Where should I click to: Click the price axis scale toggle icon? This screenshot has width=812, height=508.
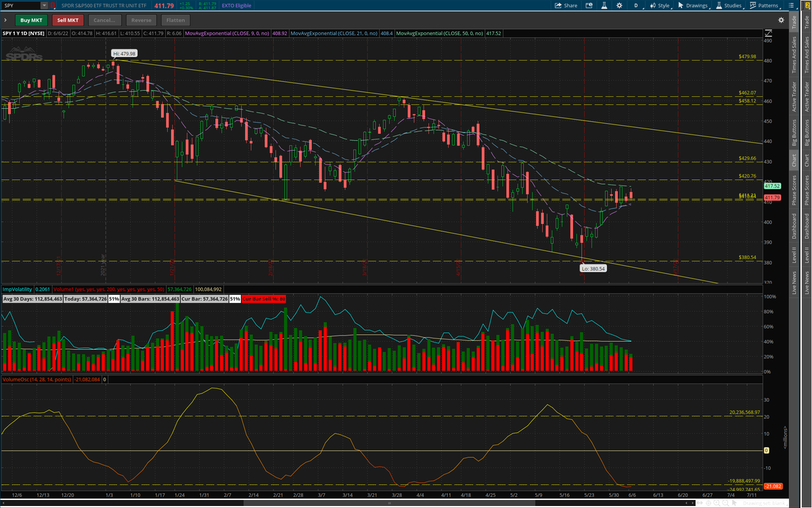click(767, 32)
